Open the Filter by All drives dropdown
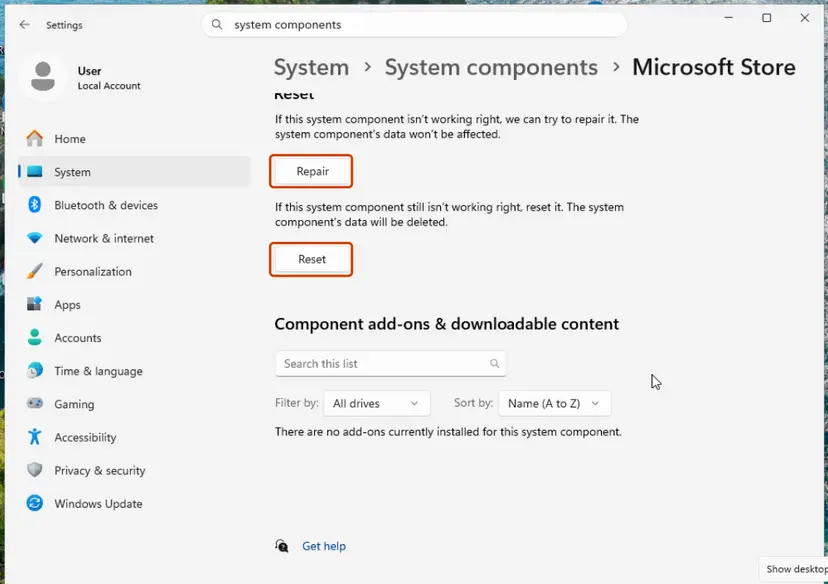This screenshot has height=584, width=828. coord(377,403)
